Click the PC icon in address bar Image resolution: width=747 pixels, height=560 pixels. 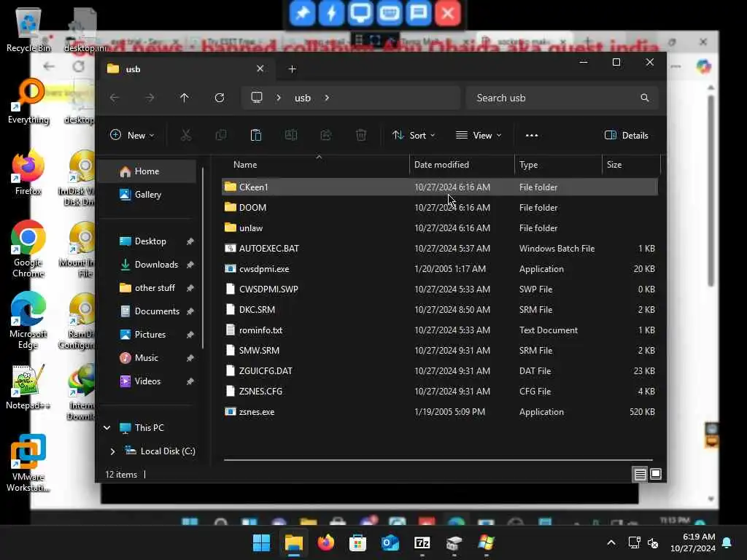point(257,98)
